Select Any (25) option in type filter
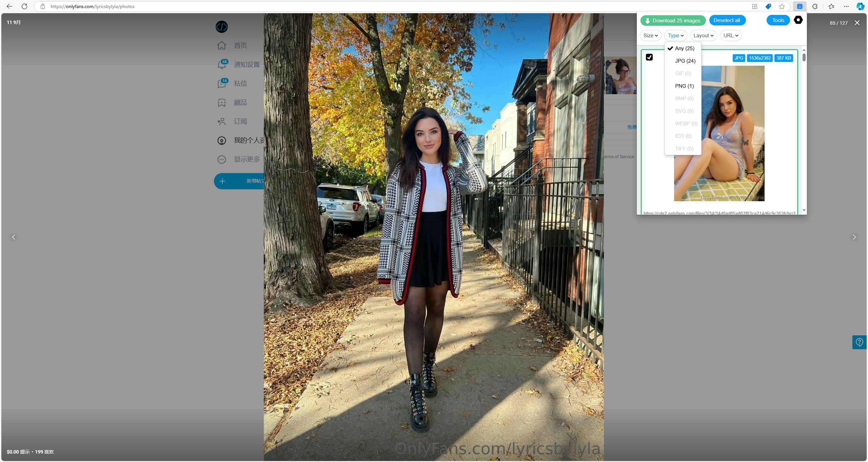The image size is (868, 462). click(685, 48)
